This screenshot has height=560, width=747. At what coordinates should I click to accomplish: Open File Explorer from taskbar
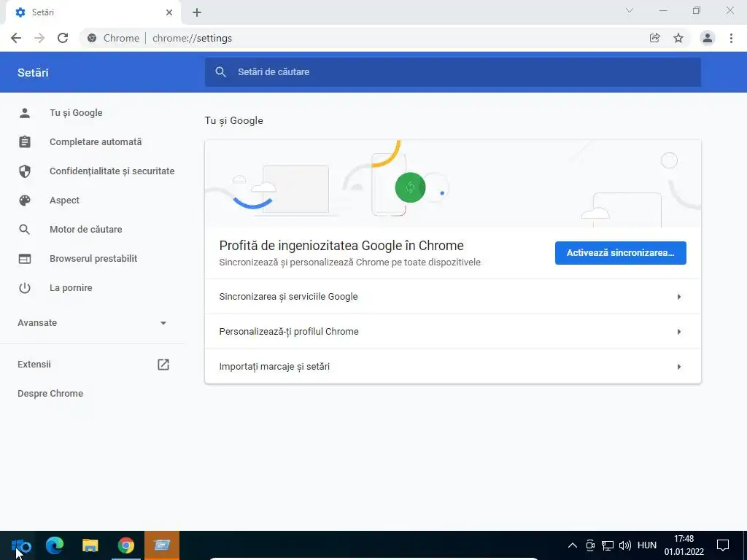pyautogui.click(x=90, y=545)
